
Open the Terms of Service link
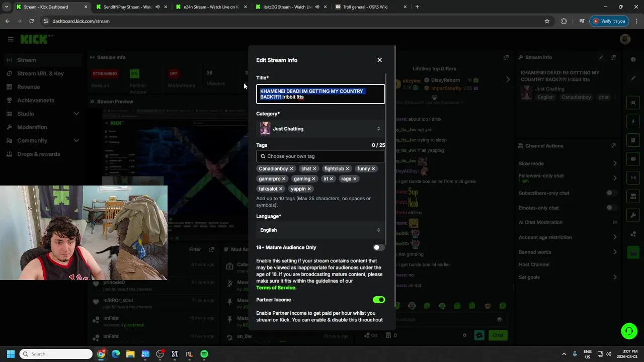(x=276, y=288)
